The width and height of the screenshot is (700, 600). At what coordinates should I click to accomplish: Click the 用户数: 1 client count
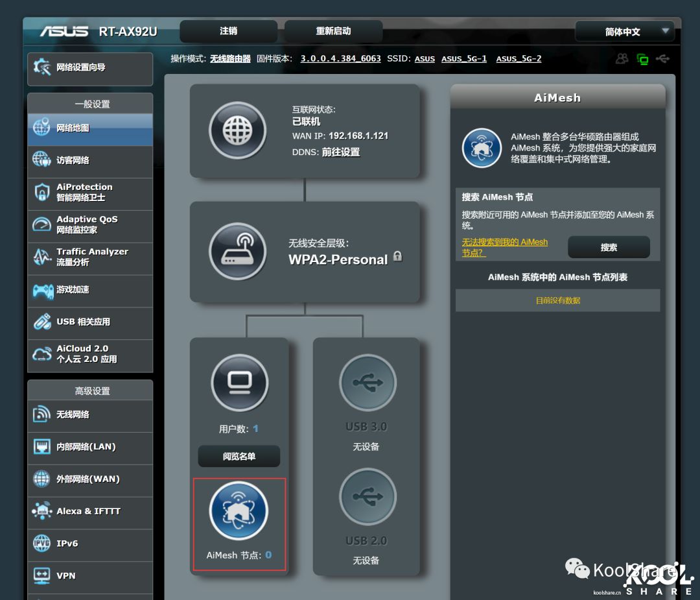pyautogui.click(x=239, y=429)
